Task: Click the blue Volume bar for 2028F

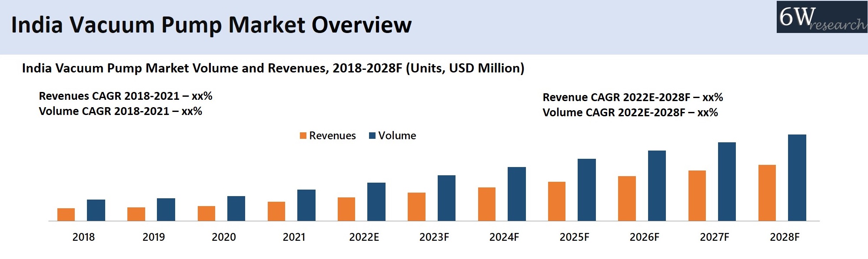Action: point(797,178)
